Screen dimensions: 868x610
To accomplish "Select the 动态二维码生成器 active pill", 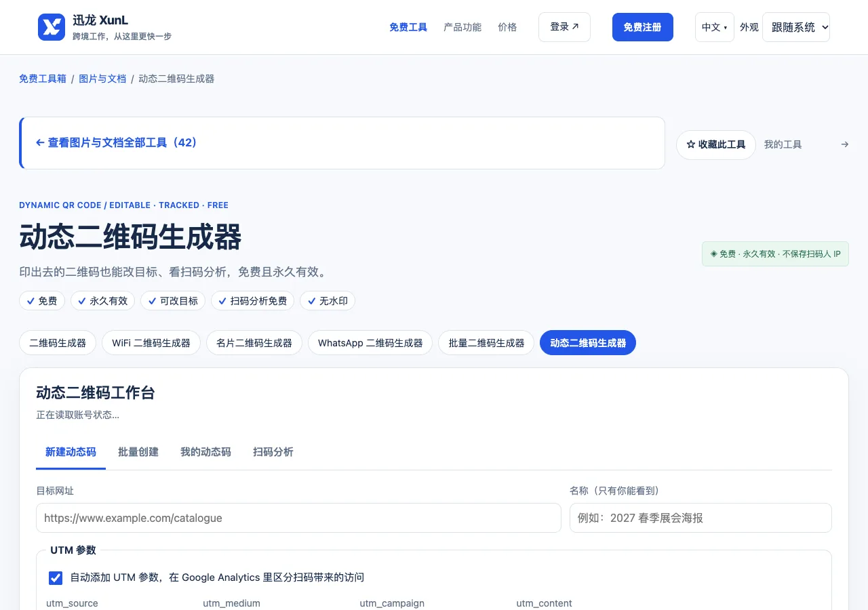I will 588,343.
